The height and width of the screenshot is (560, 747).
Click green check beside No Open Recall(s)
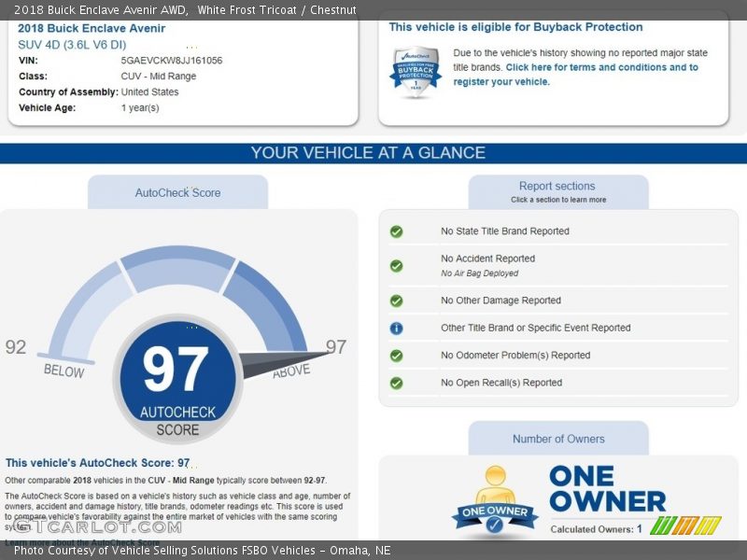tap(396, 384)
